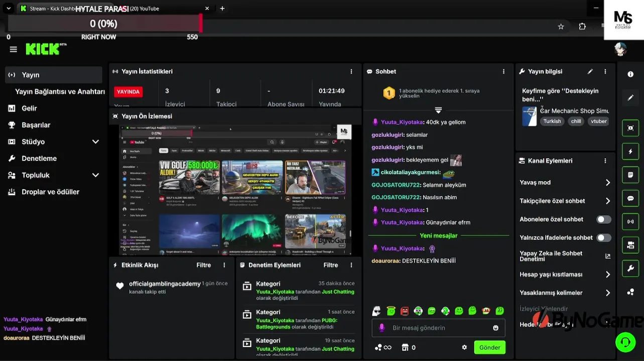Open Yayın İstatistikleri three-dot menu
Screen dimensions: 644x361
click(351, 72)
